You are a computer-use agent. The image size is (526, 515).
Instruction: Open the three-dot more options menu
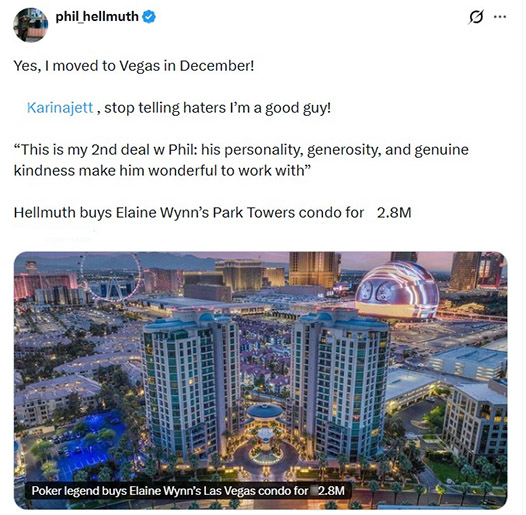[500, 17]
